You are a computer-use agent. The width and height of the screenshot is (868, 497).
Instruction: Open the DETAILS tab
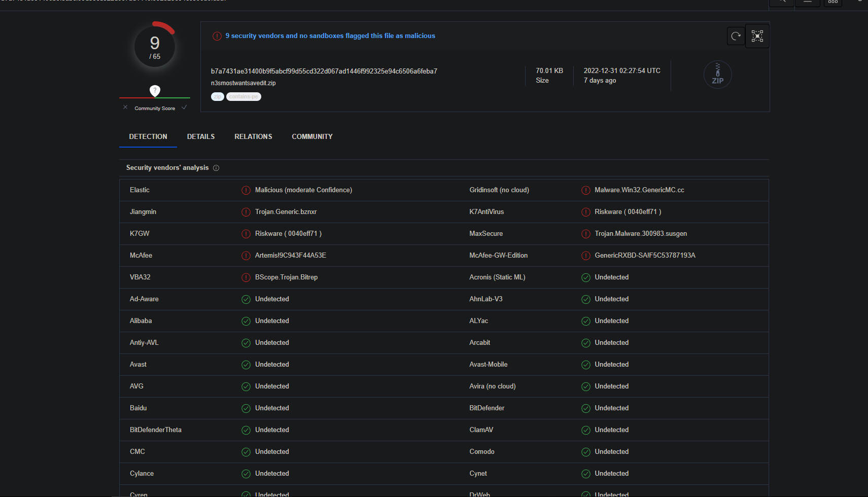point(201,136)
